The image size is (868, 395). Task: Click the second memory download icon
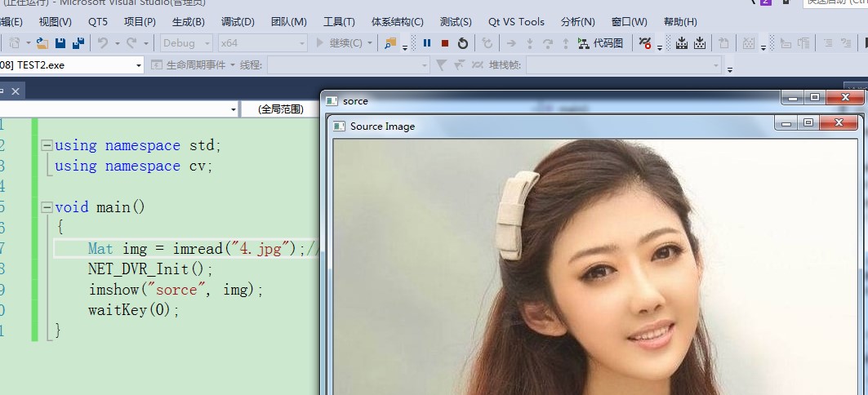tap(700, 43)
